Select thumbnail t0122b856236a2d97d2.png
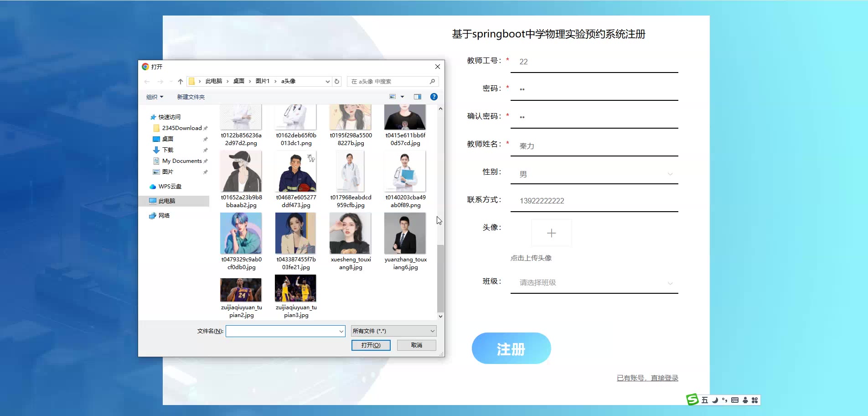 pyautogui.click(x=241, y=117)
